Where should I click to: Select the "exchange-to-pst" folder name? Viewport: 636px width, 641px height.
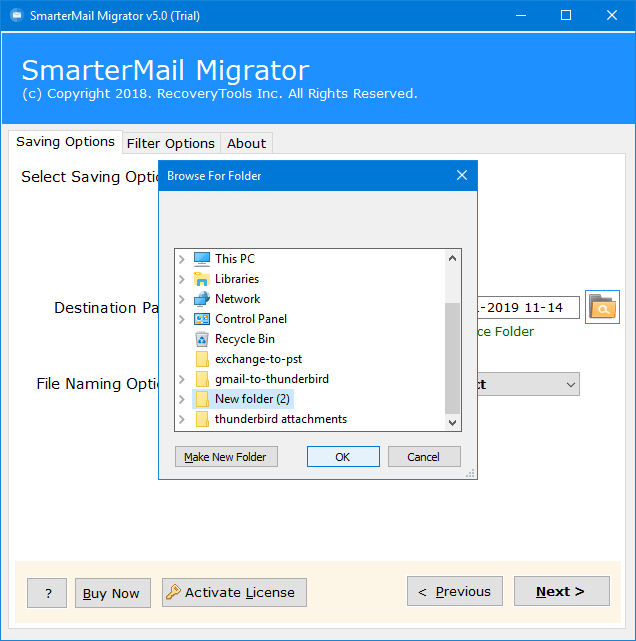click(258, 359)
